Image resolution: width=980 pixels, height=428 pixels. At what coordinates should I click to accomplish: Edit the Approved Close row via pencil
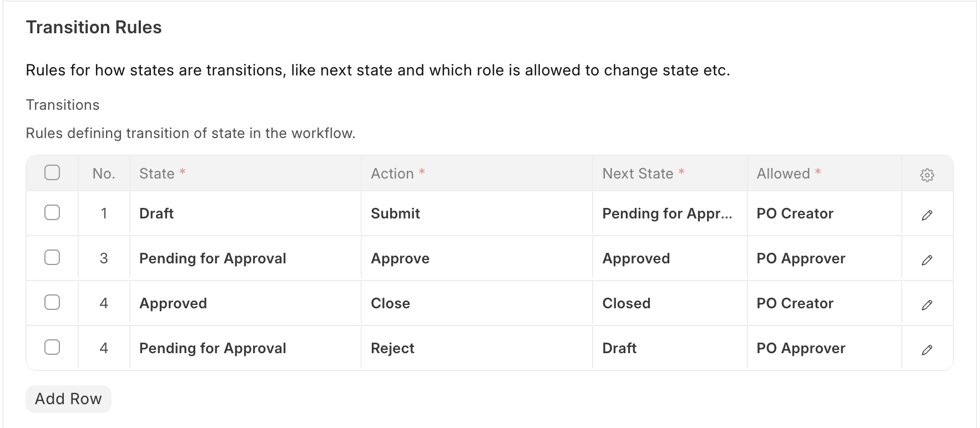(927, 305)
